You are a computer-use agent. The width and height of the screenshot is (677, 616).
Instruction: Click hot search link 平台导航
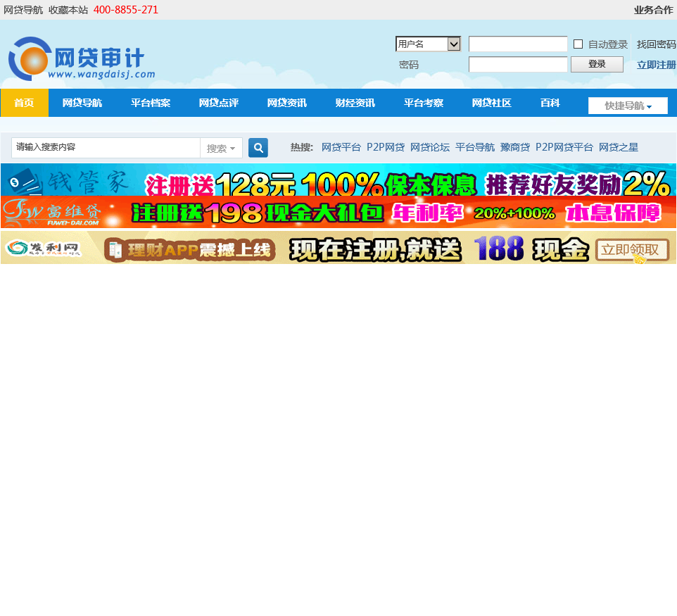[x=475, y=147]
